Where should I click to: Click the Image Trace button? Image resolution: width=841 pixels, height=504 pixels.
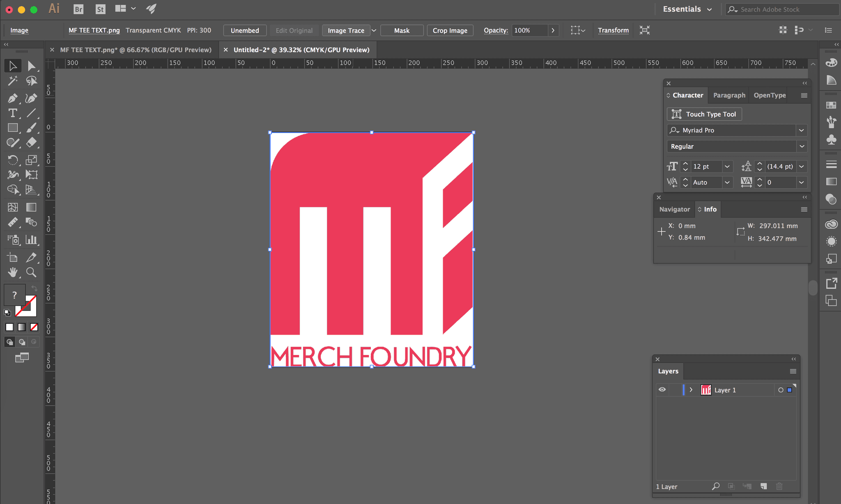tap(346, 30)
